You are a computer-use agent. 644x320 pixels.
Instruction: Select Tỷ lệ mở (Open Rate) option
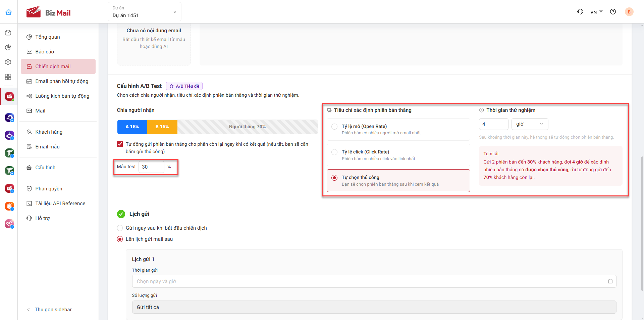398,129
